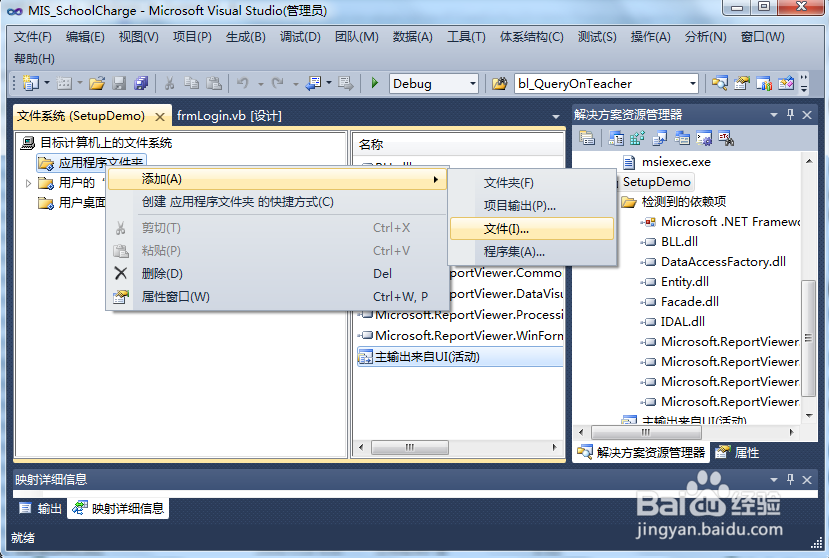
Task: Click the Open File folder icon
Action: (x=97, y=83)
